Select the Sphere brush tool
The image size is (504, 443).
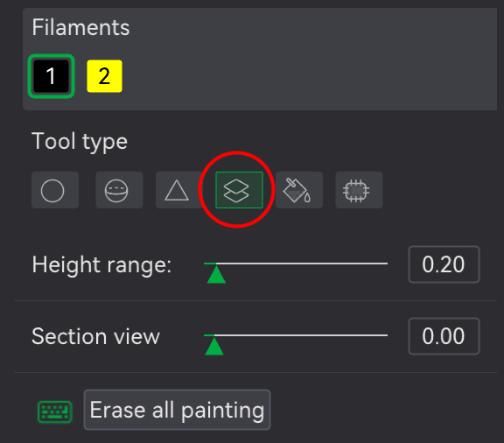[119, 190]
